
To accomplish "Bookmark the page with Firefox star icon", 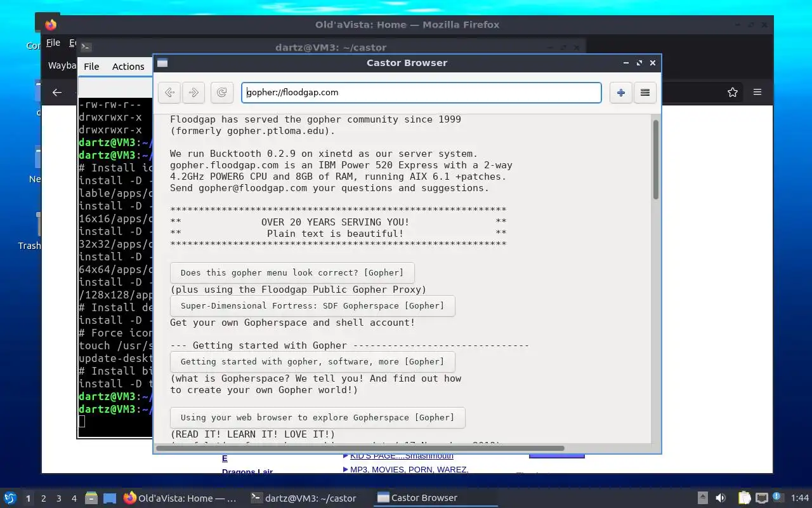I will point(733,92).
